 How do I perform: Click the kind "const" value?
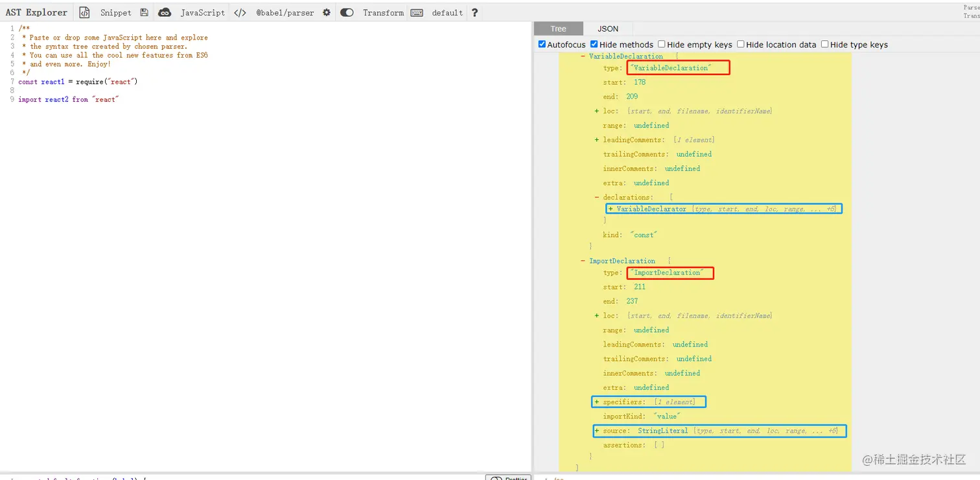(x=644, y=234)
